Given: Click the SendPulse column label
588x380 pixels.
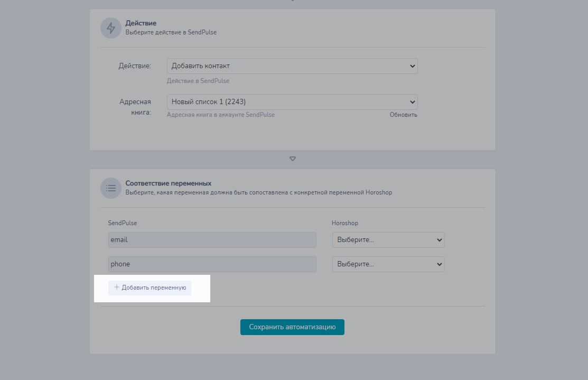Looking at the screenshot, I should (123, 223).
